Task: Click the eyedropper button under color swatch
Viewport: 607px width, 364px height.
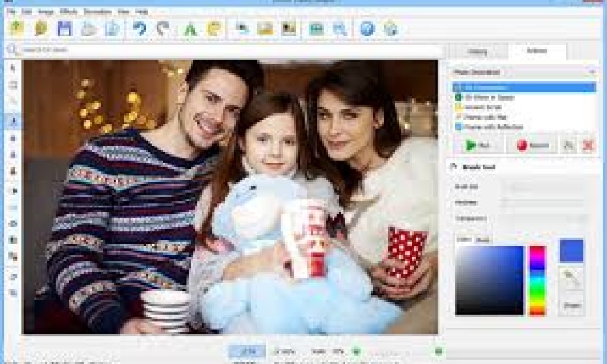Action: point(571,278)
